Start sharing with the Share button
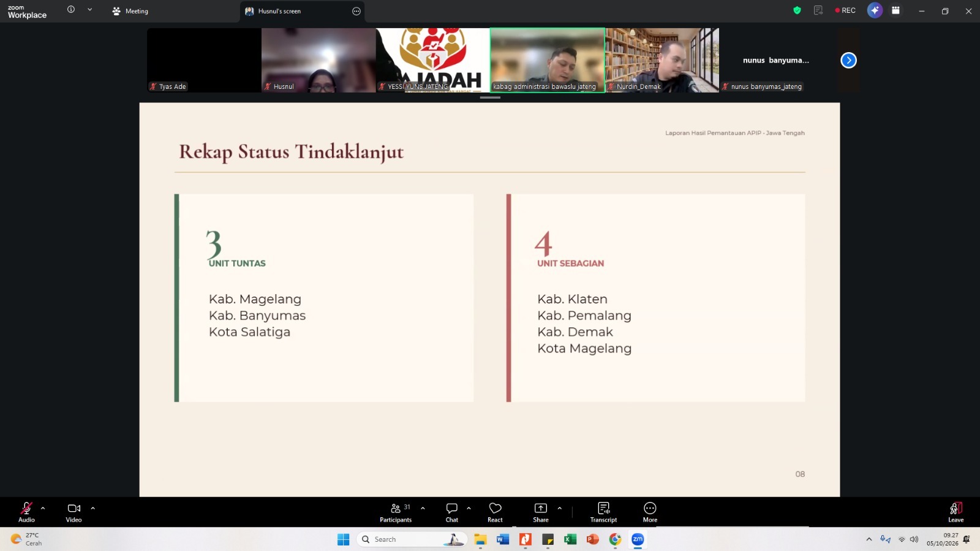 coord(541,512)
